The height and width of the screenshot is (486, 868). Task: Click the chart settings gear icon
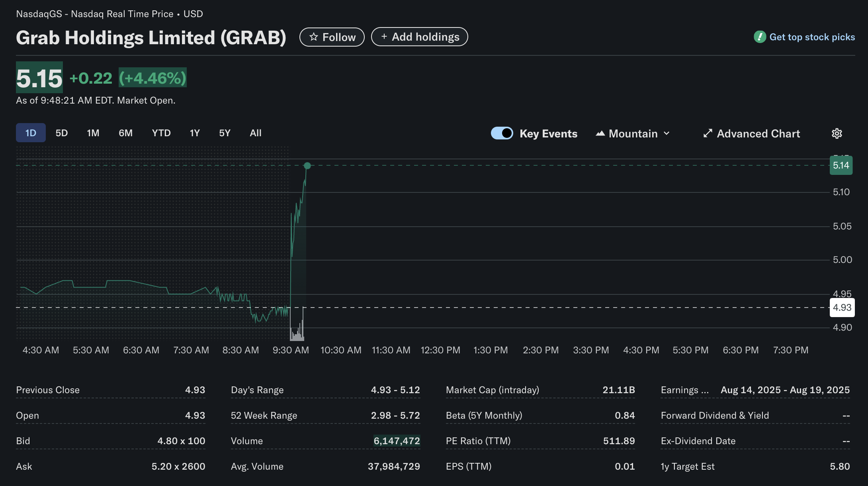pos(837,133)
